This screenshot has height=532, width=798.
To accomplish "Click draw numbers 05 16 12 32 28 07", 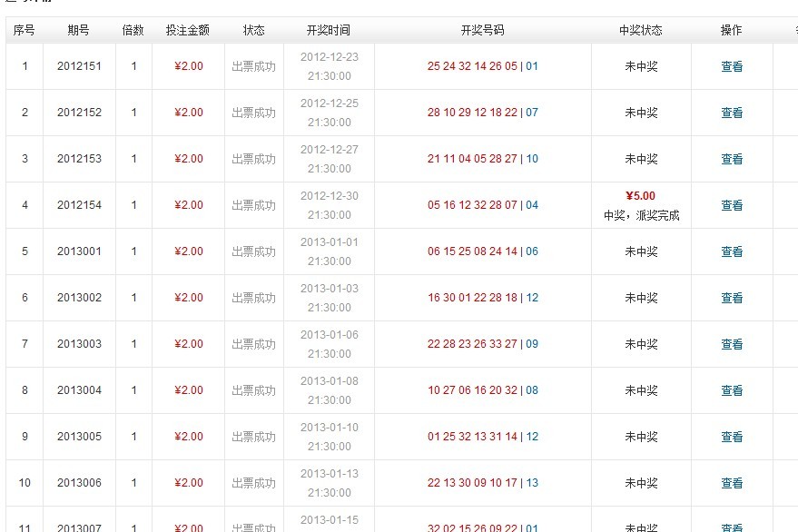I will [472, 205].
